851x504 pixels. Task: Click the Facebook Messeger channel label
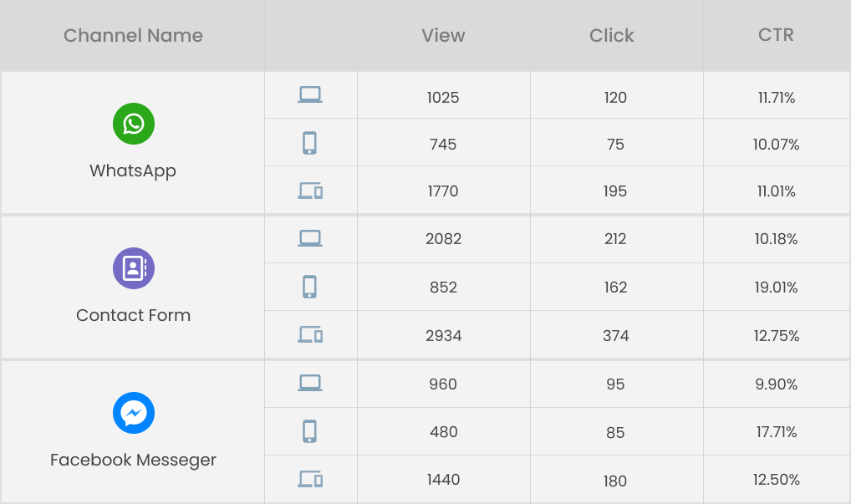pos(133,460)
